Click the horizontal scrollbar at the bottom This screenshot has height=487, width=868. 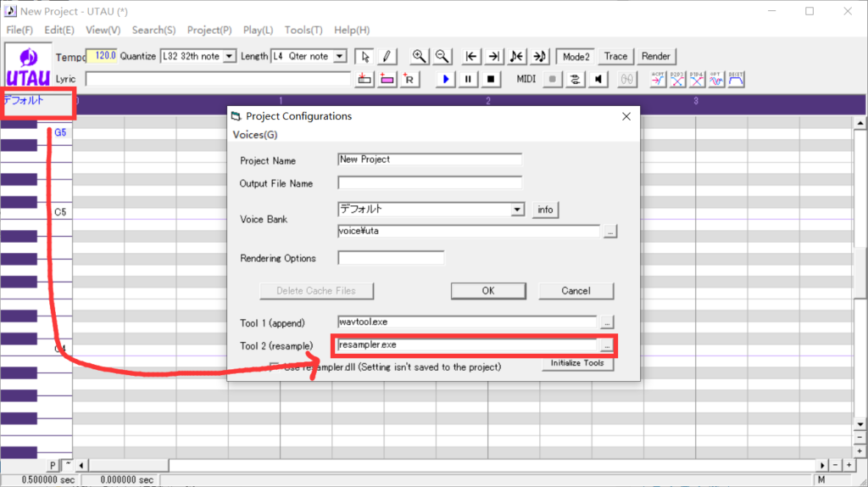click(449, 466)
